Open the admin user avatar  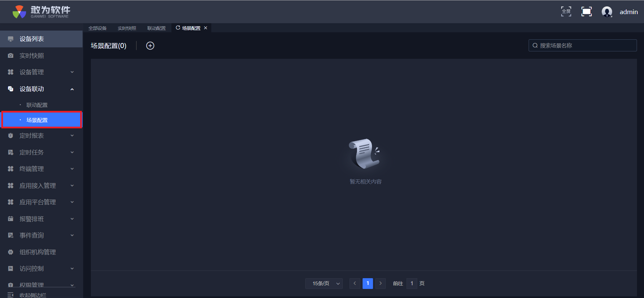pyautogui.click(x=607, y=12)
